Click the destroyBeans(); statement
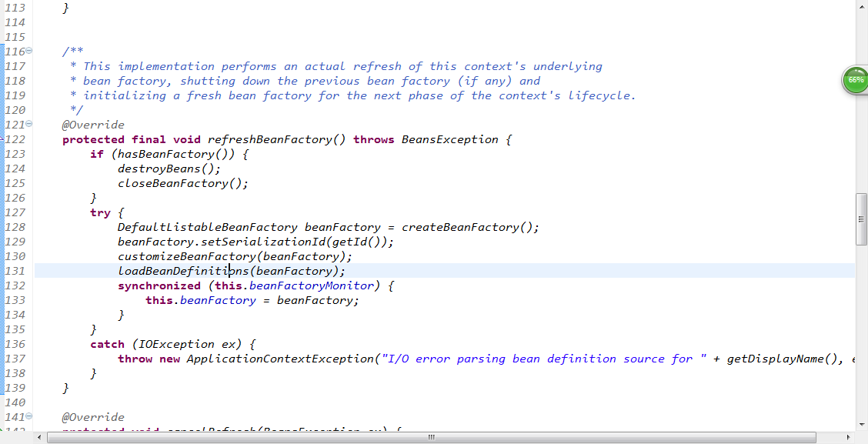 pos(169,169)
